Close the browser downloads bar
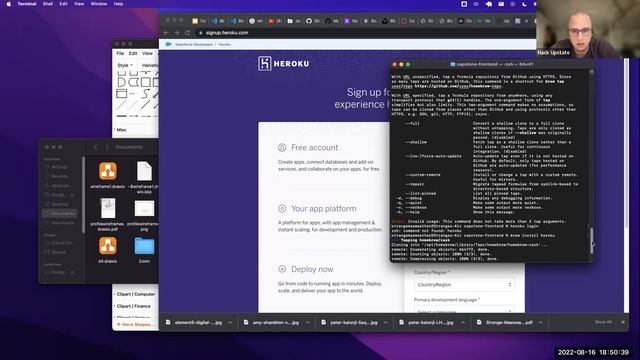The width and height of the screenshot is (640, 360). click(623, 322)
